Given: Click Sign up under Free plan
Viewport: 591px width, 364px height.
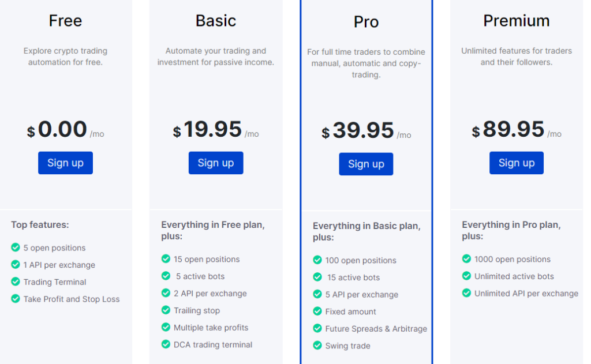Looking at the screenshot, I should pos(65,163).
